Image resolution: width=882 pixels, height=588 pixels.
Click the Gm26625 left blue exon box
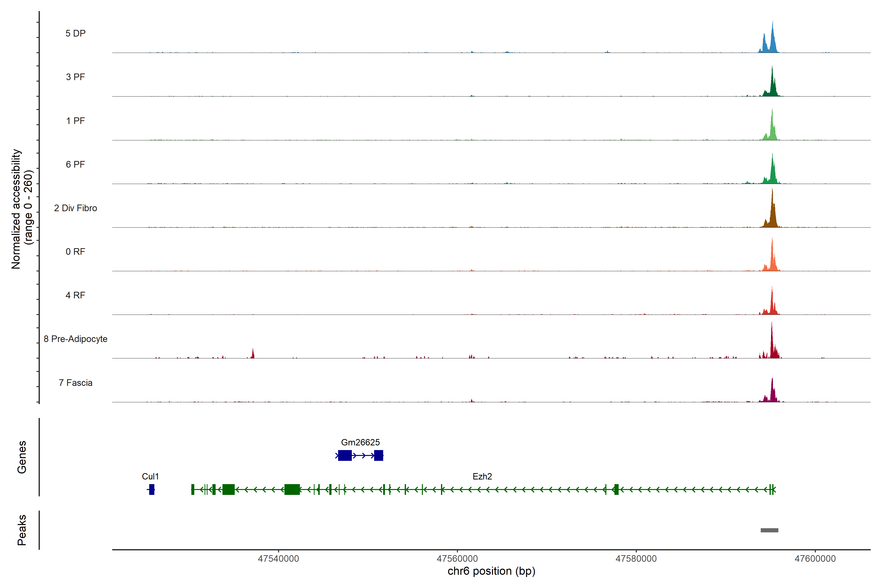pyautogui.click(x=345, y=456)
